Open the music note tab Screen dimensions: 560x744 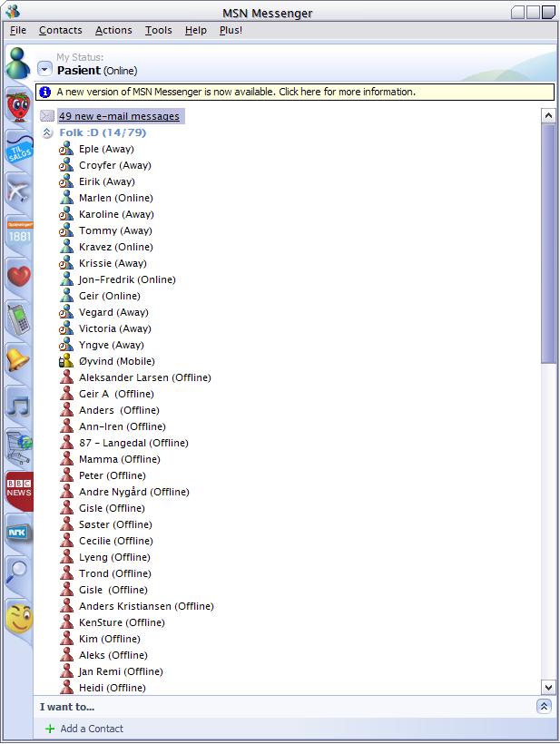pyautogui.click(x=19, y=405)
